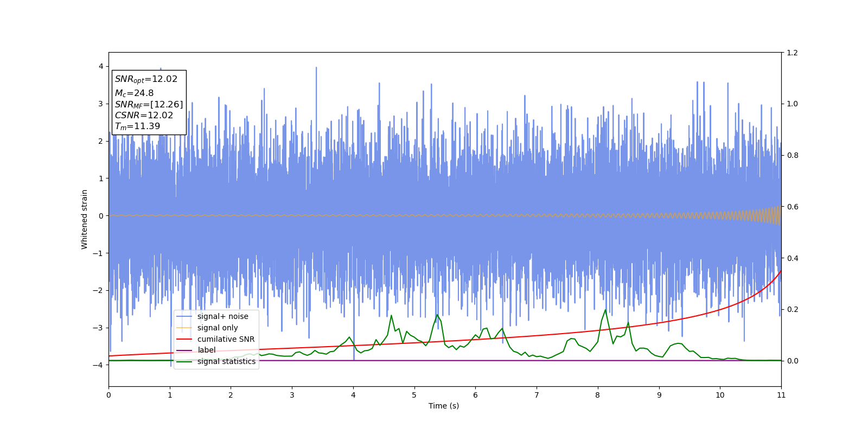The image size is (868, 434).
Task: Click left y-axis tick label −4
Action: click(97, 365)
